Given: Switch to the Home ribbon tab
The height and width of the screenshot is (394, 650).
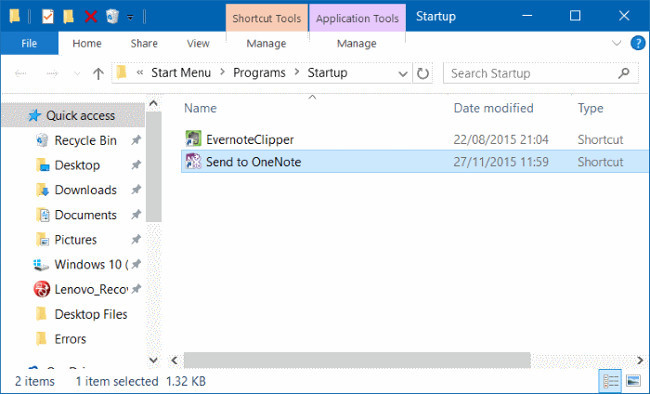Looking at the screenshot, I should tap(87, 43).
